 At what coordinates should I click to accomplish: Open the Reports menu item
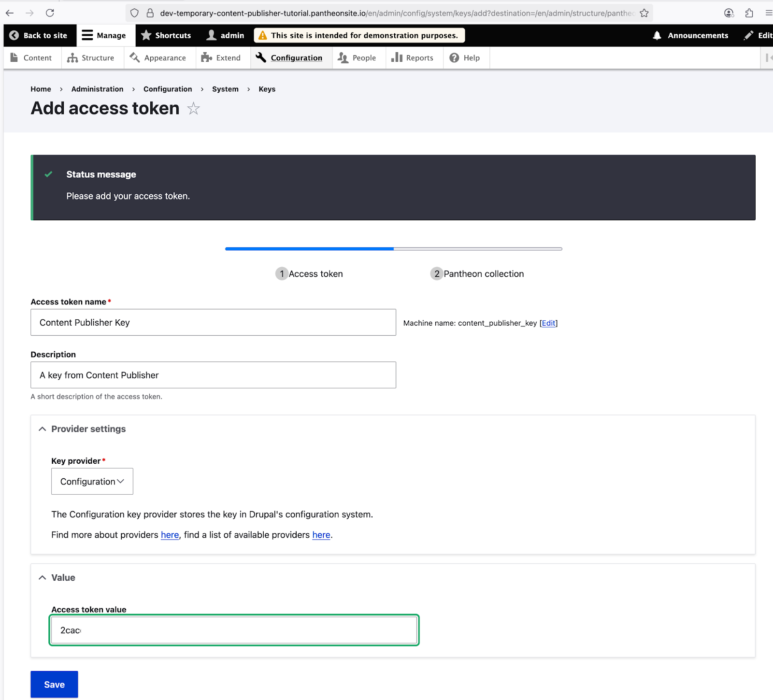413,58
